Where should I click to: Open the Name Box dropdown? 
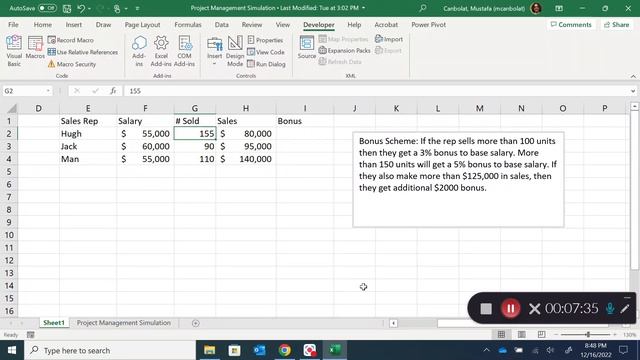(48, 91)
